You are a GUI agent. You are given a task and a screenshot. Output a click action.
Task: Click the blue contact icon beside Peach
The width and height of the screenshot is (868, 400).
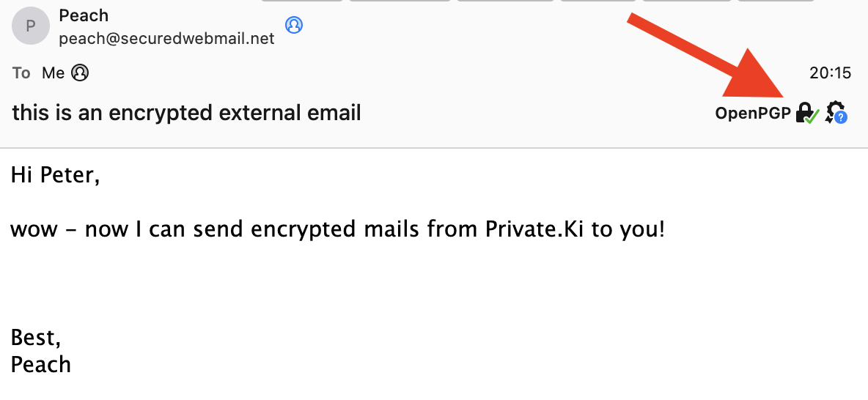294,25
